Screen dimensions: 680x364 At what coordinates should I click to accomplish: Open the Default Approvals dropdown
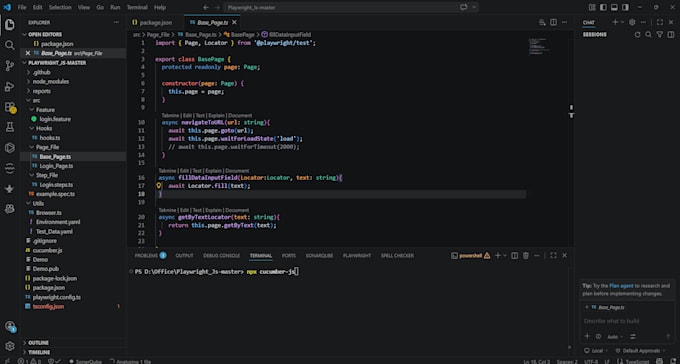(640, 351)
